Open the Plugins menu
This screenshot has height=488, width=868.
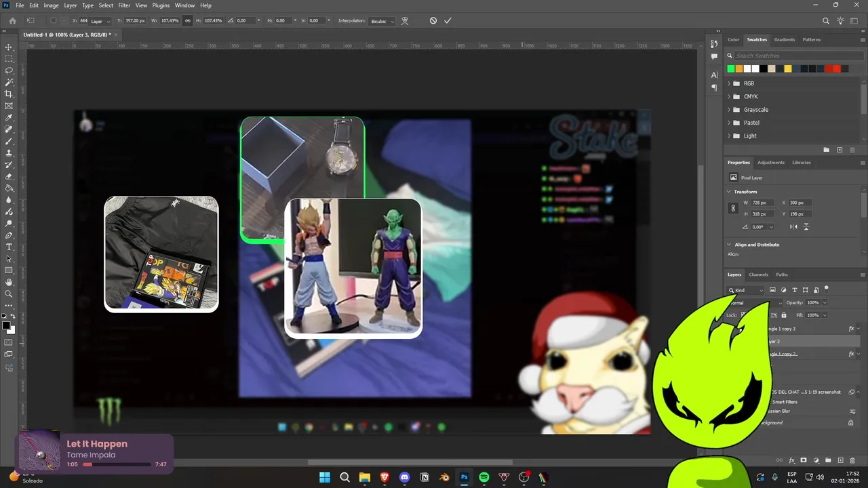pyautogui.click(x=161, y=5)
